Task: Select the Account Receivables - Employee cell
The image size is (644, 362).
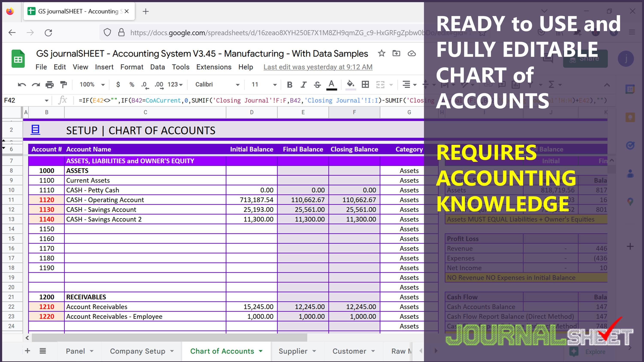Action: pyautogui.click(x=145, y=317)
